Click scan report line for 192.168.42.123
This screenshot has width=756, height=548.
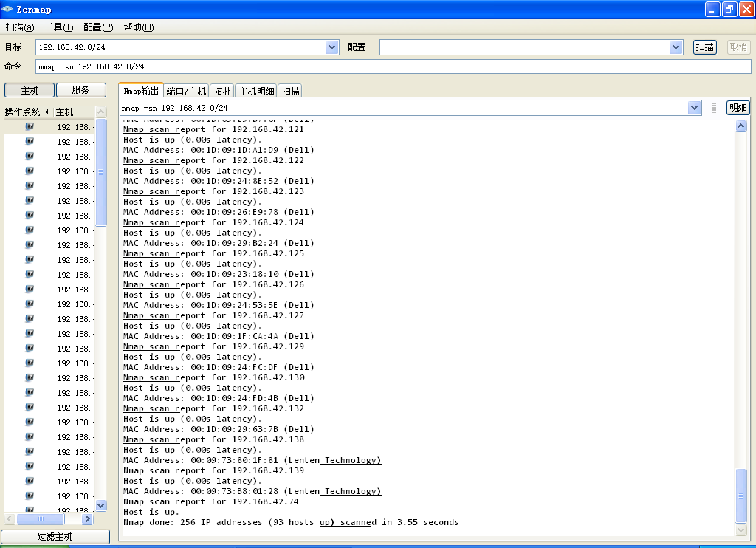point(213,191)
